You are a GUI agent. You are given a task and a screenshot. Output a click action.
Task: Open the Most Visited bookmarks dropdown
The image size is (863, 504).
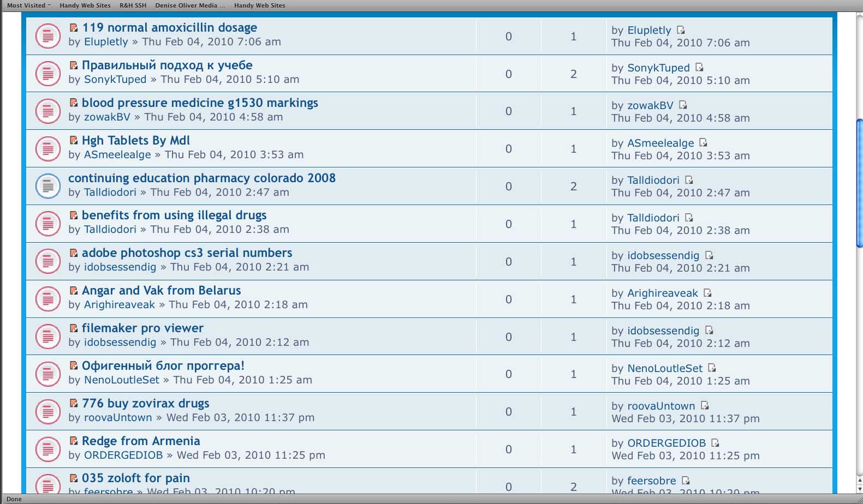(28, 5)
